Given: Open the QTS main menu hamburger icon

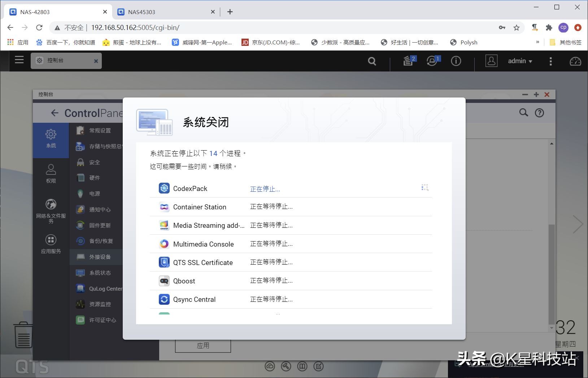Looking at the screenshot, I should click(19, 60).
